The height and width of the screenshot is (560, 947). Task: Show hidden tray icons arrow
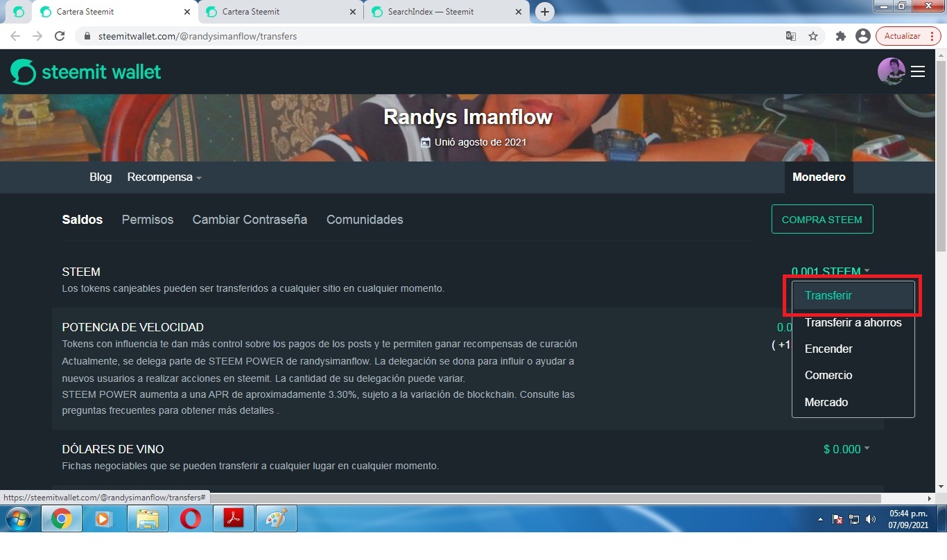[821, 519]
